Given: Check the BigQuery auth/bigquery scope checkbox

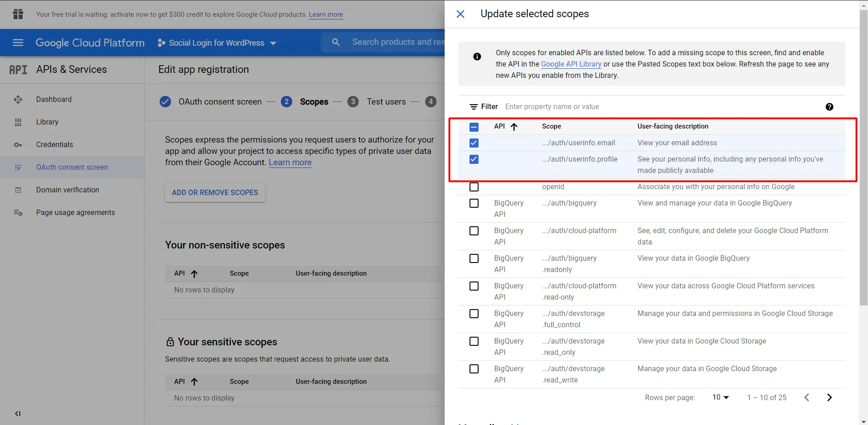Looking at the screenshot, I should click(x=474, y=203).
